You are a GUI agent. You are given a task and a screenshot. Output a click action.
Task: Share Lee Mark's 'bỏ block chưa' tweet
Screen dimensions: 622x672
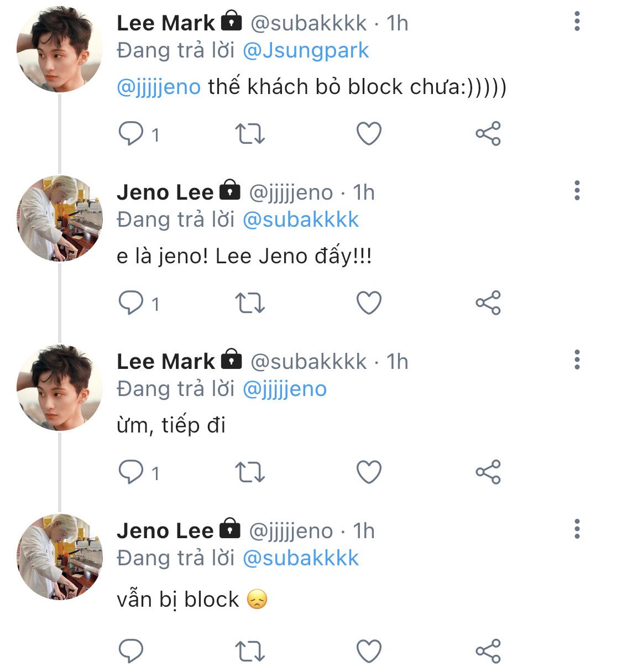click(488, 134)
